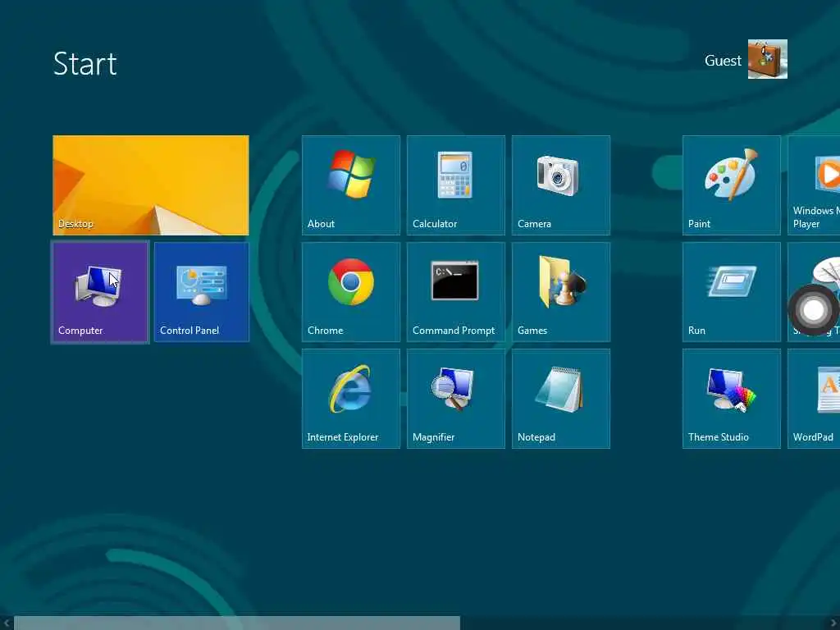Image resolution: width=840 pixels, height=630 pixels.
Task: Open the Computer tile
Action: pyautogui.click(x=100, y=292)
